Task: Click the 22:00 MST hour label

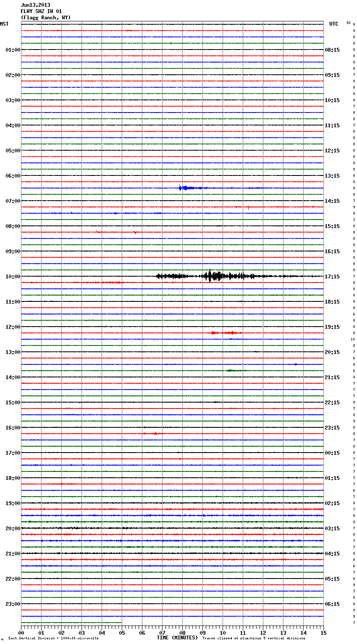Action: tap(13, 579)
